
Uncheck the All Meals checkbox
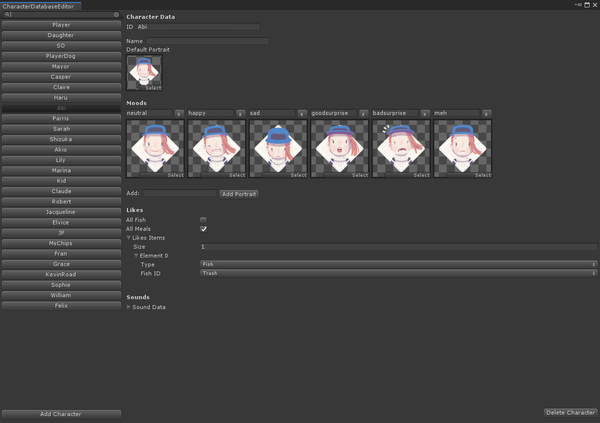(204, 229)
